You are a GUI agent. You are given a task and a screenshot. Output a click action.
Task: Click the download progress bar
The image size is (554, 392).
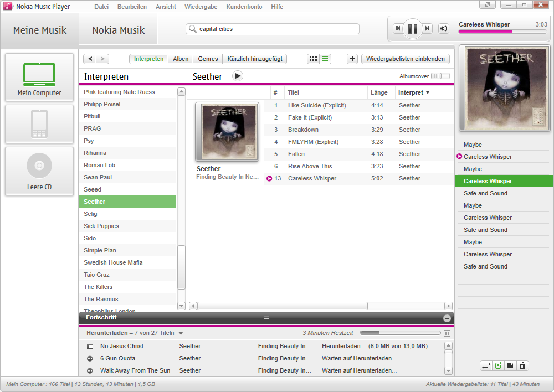[x=400, y=333]
